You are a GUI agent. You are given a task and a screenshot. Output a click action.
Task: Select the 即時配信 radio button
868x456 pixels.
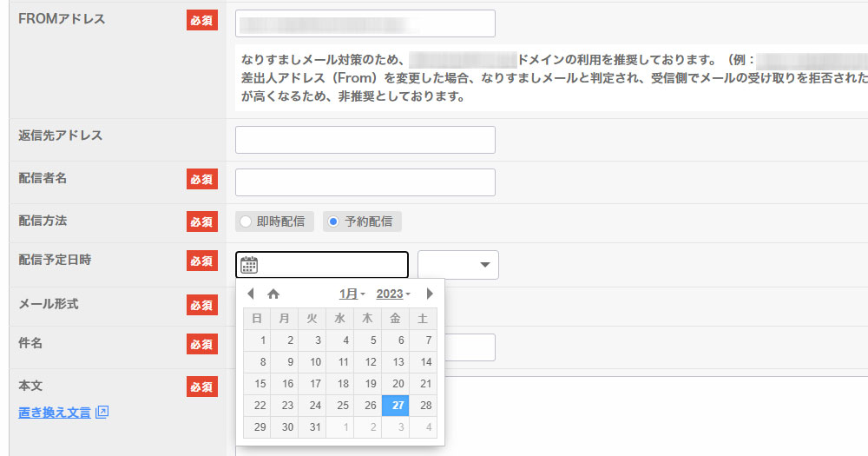tap(246, 221)
